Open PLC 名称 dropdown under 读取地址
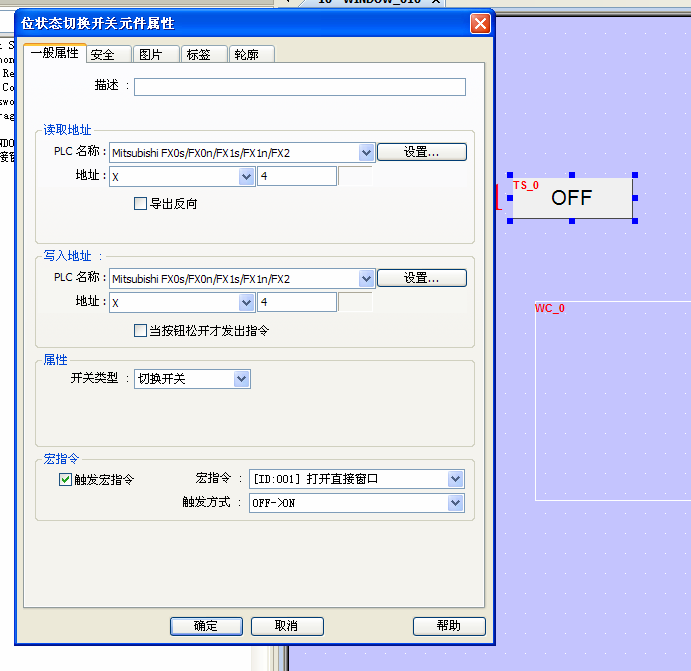Screen dimensions: 691x671 tap(366, 152)
